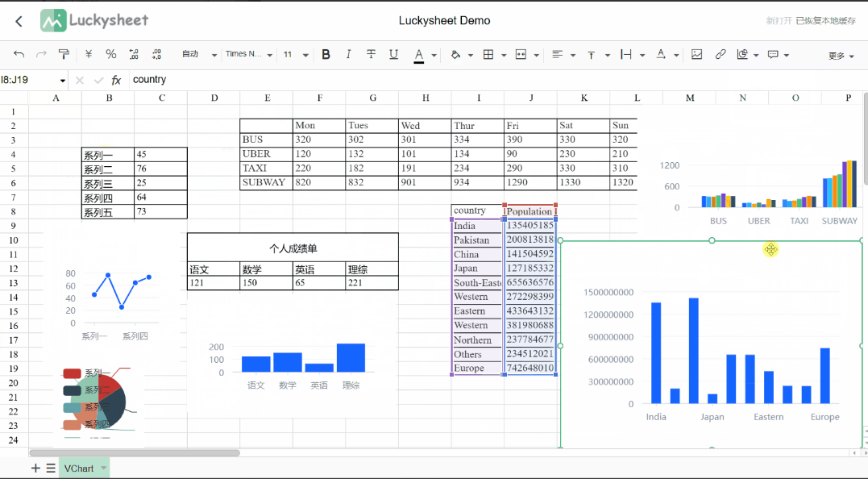Open the 自动 number format dropdown
Viewport: 868px width, 479px height.
pos(199,54)
